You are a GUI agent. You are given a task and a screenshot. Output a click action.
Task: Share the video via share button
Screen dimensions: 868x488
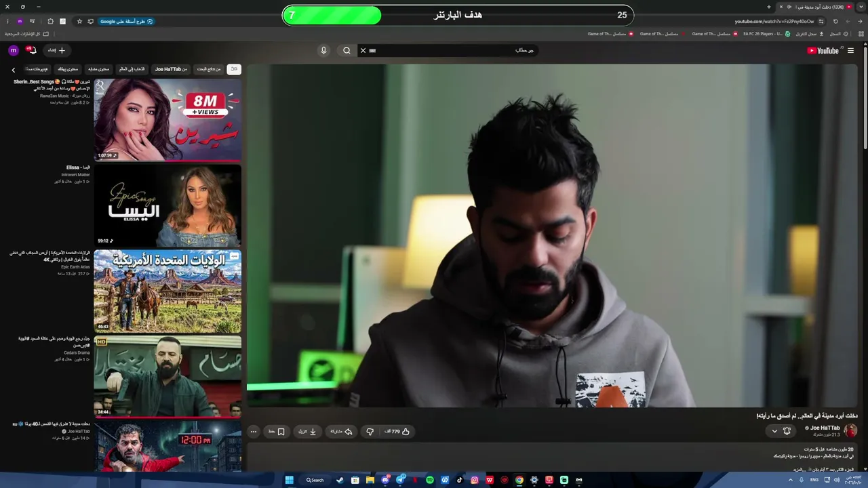click(342, 431)
